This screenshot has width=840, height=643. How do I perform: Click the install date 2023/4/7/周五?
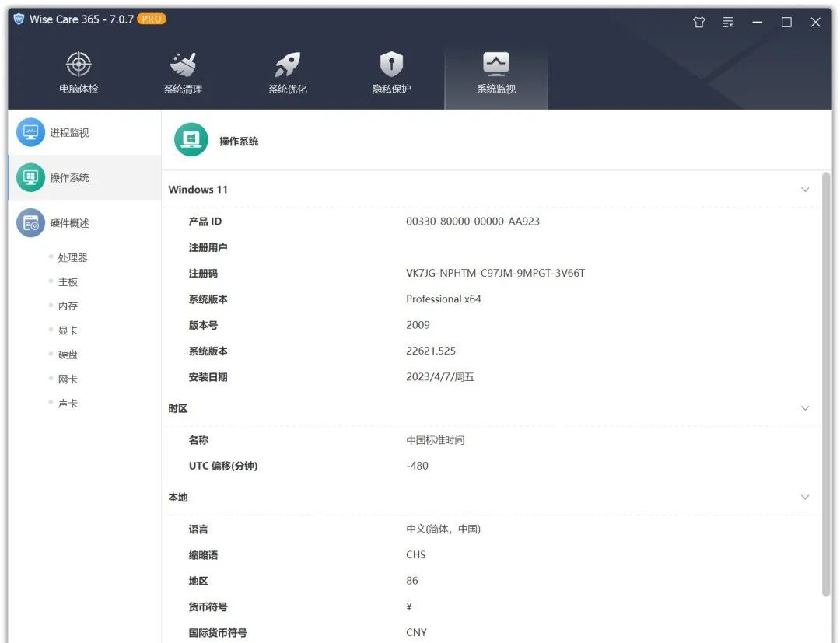point(439,377)
